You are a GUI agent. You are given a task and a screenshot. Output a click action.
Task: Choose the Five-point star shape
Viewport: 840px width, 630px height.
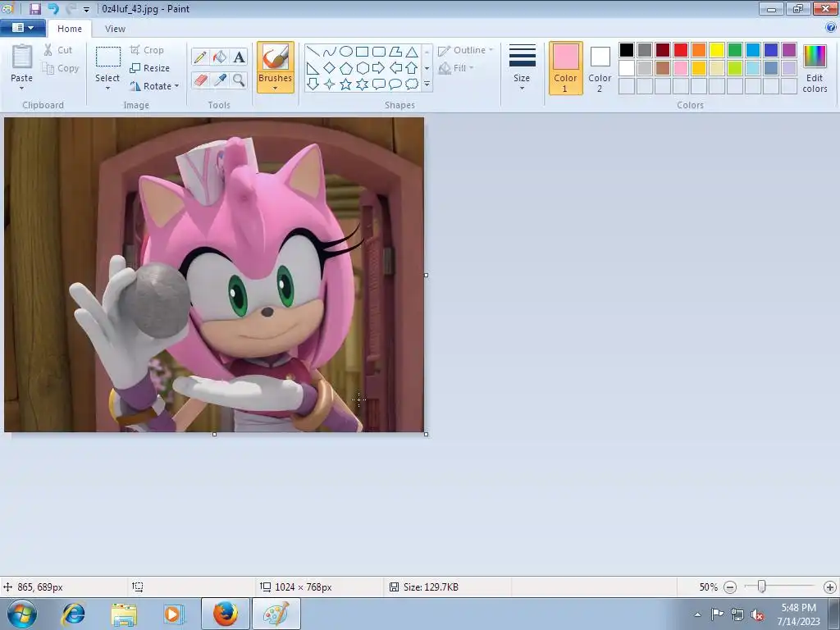[x=346, y=84]
